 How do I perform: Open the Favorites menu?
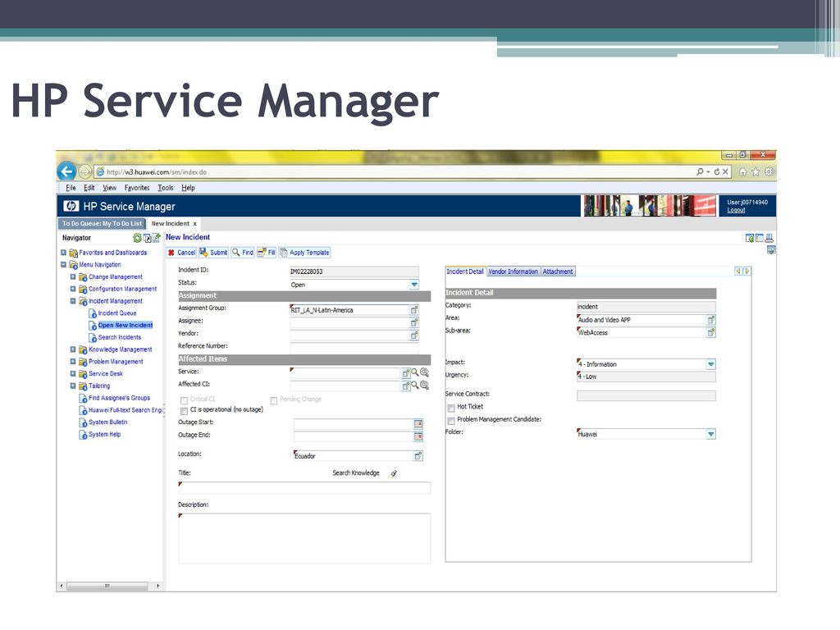coord(137,188)
